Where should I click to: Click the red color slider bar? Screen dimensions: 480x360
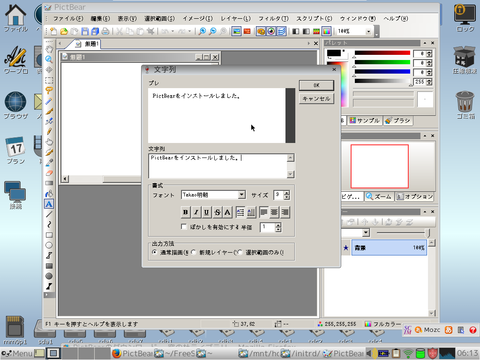point(382,53)
